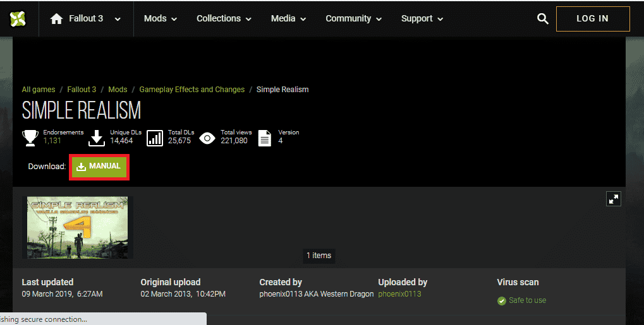This screenshot has width=644, height=325.
Task: Expand the Fallout 3 game dropdown
Action: click(x=118, y=20)
